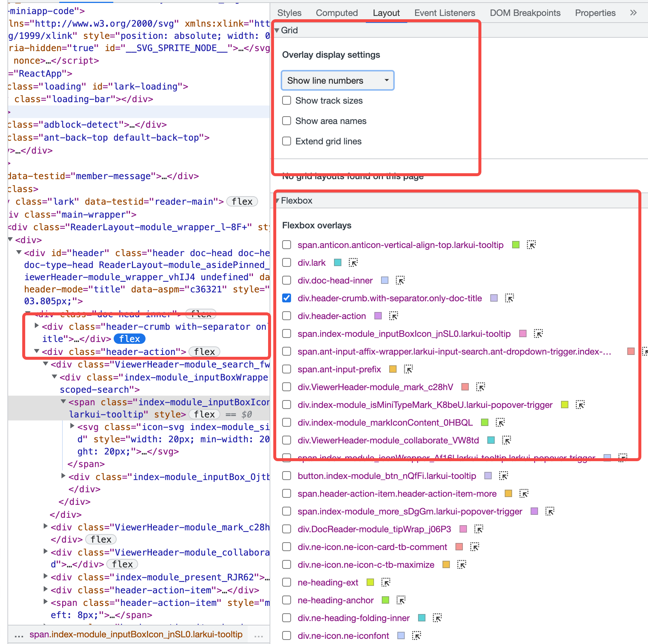Check div.doc-head-inner overlay checkbox
648x644 pixels.
287,281
